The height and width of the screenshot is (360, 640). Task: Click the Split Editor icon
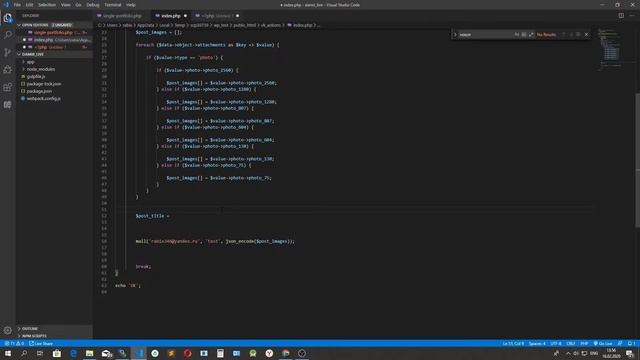click(x=621, y=16)
